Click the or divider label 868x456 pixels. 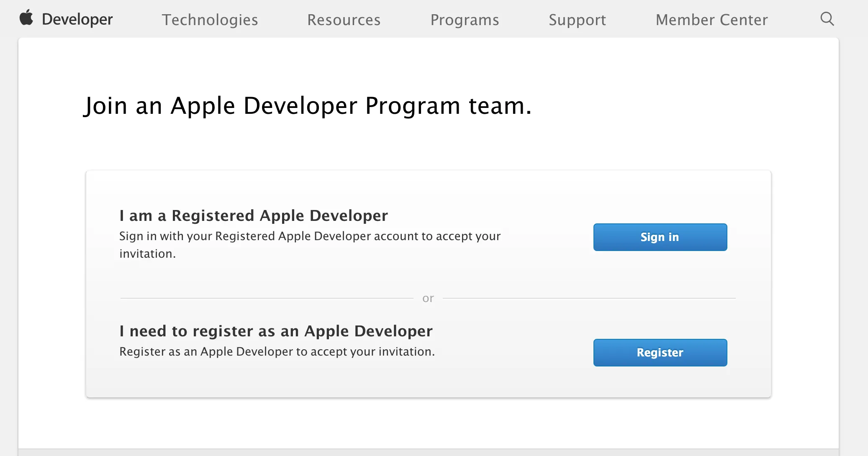[428, 298]
